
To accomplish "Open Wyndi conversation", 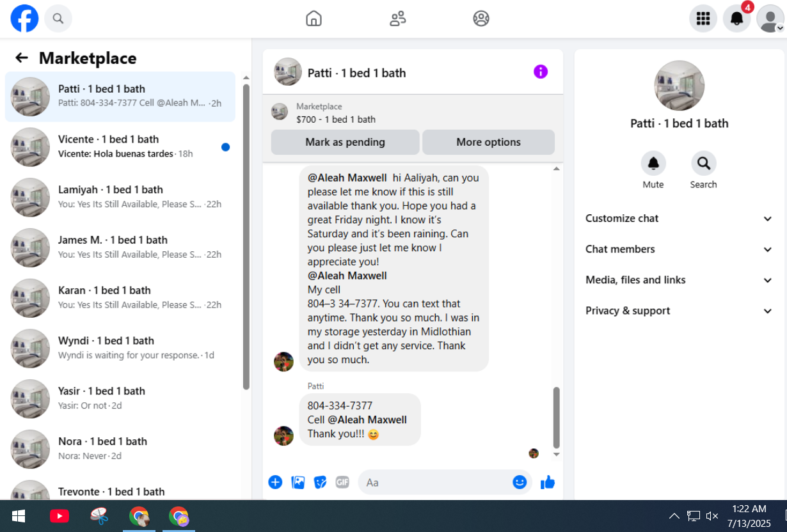I will pos(120,348).
